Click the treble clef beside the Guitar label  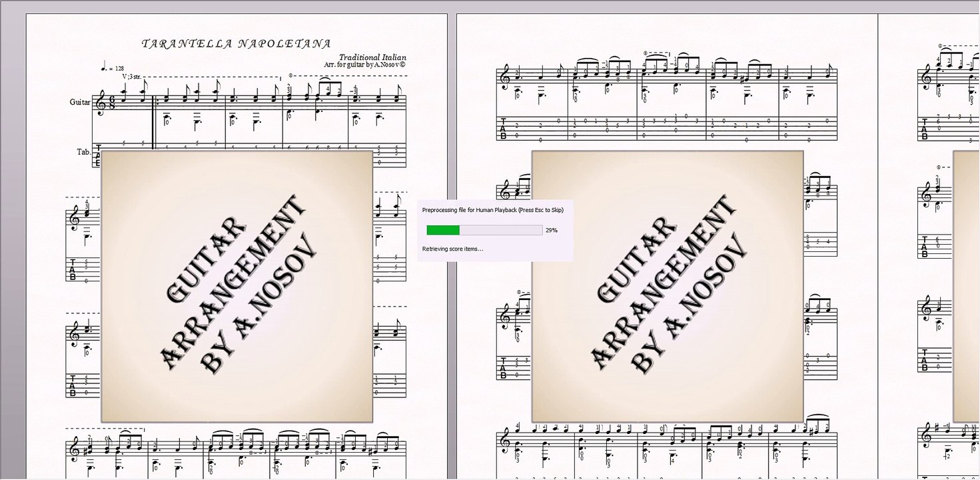101,103
